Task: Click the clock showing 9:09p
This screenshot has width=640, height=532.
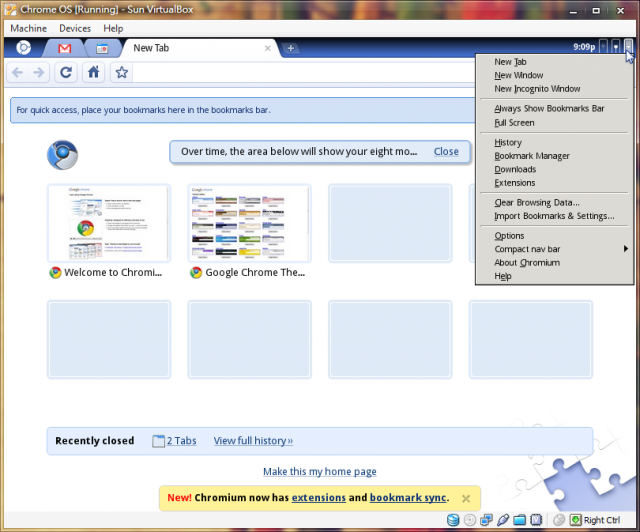Action: point(584,47)
